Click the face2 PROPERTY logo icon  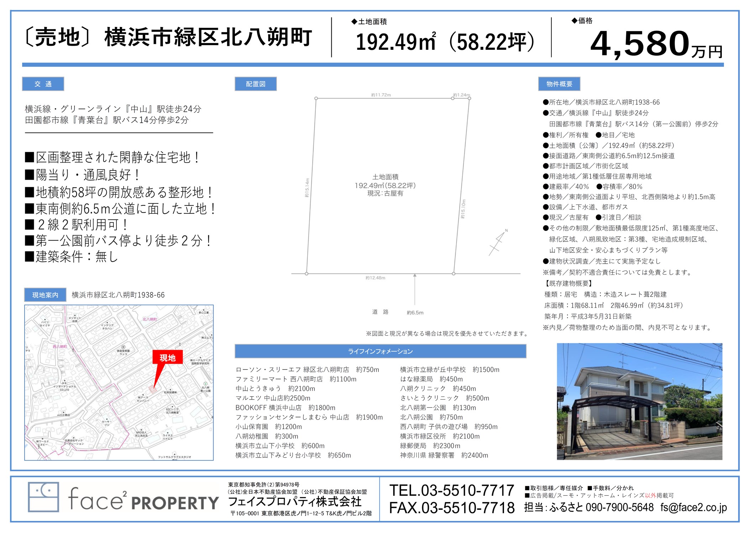pos(43,497)
